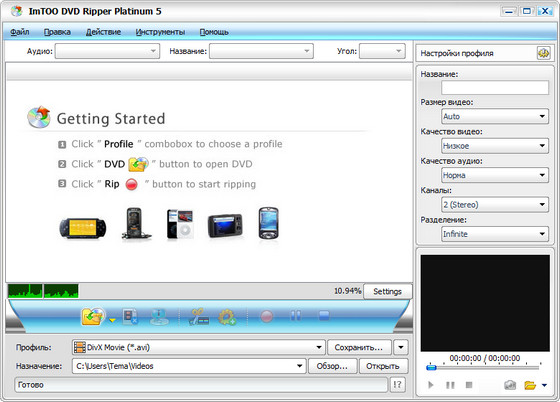Open the Качество видео dropdown
This screenshot has height=402, width=560.
pyautogui.click(x=495, y=146)
